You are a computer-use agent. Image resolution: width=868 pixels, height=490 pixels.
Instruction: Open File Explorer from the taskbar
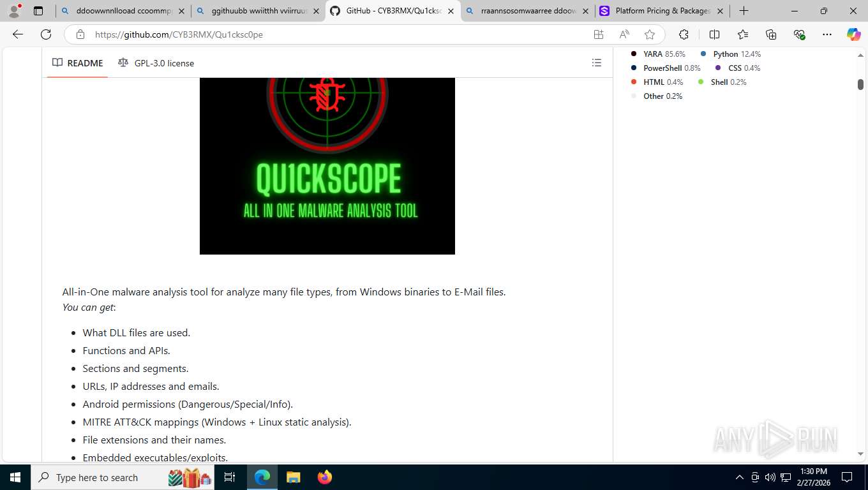[293, 477]
